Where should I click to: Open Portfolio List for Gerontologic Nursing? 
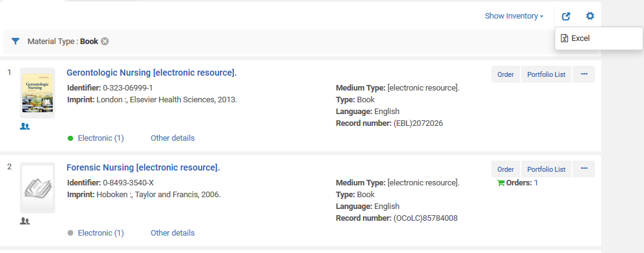pyautogui.click(x=546, y=74)
